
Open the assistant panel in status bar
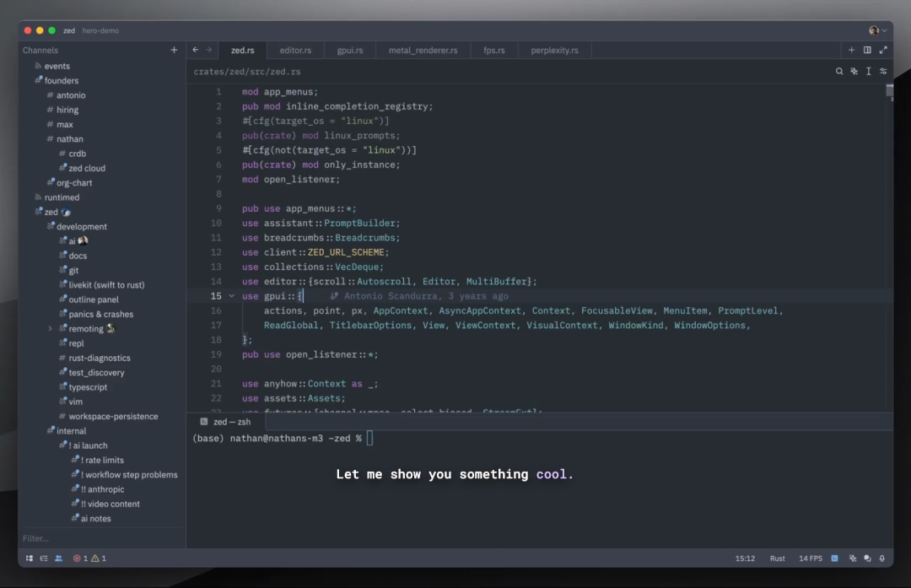(x=852, y=558)
